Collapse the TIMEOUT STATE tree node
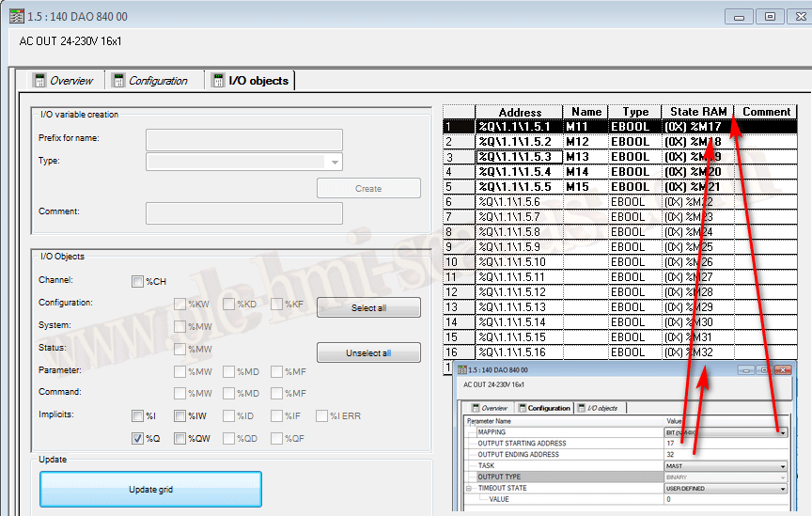 tap(469, 489)
